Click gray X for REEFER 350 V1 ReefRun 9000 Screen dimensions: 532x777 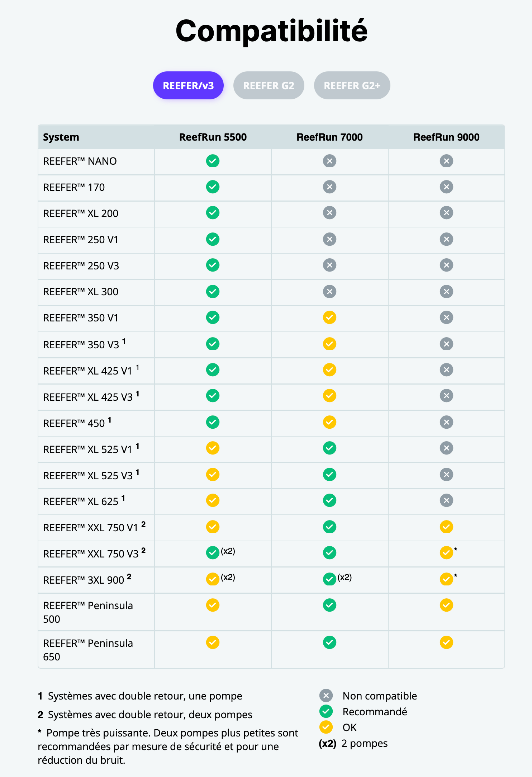point(446,317)
